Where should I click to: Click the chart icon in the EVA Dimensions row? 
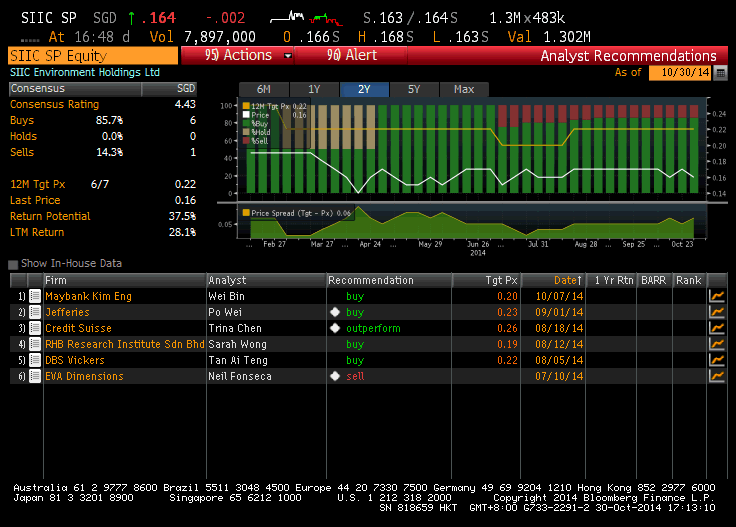coord(717,376)
